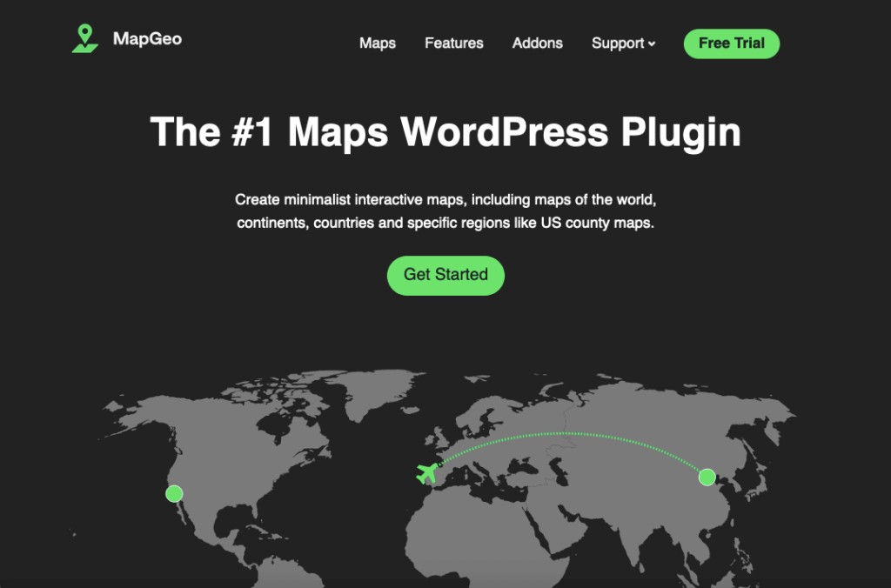The image size is (891, 588).
Task: Click the green airplane icon on map
Action: click(427, 472)
